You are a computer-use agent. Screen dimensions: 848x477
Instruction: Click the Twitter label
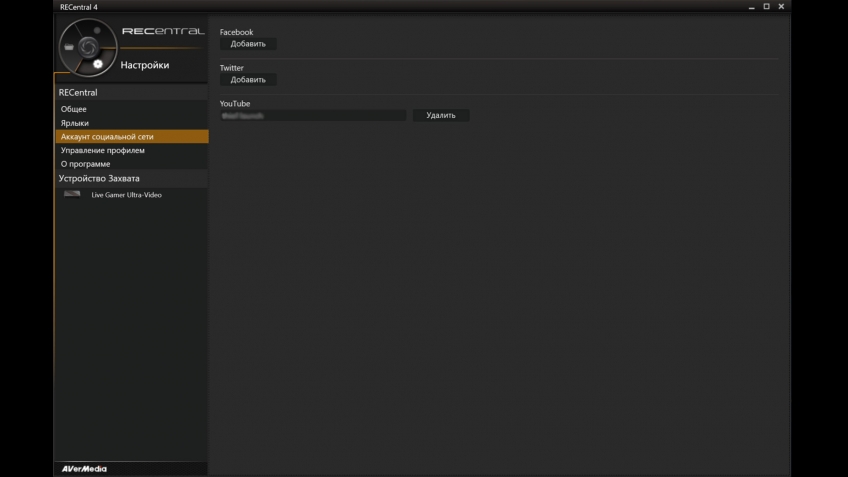pyautogui.click(x=231, y=68)
